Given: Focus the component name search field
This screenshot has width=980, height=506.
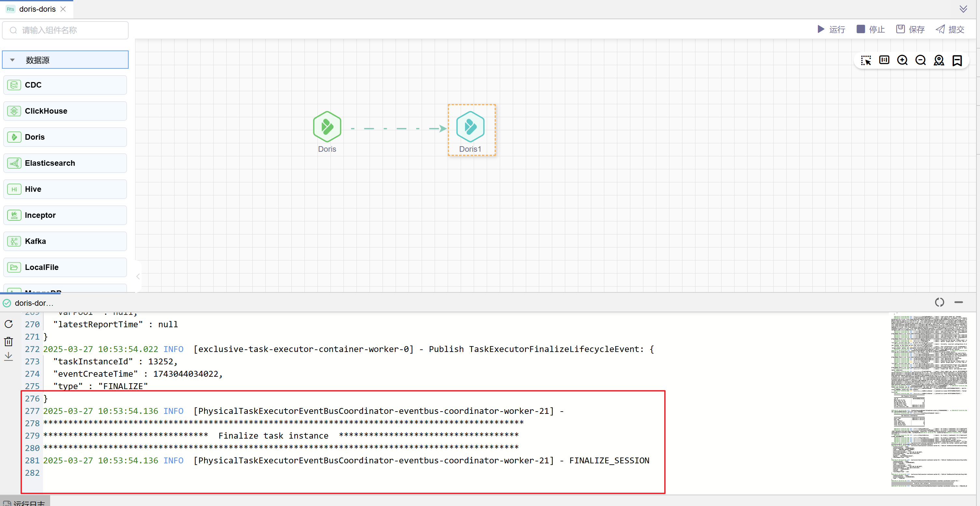Looking at the screenshot, I should [x=65, y=30].
